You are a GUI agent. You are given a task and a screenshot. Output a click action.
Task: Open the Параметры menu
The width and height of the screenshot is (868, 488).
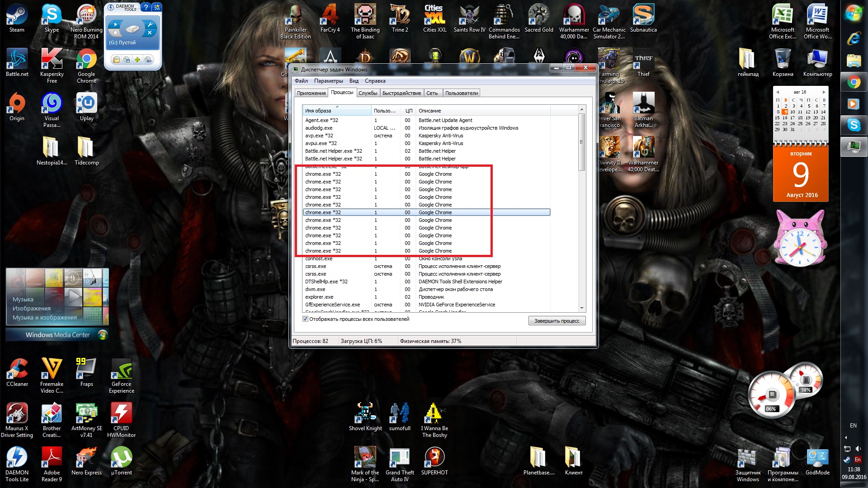pos(328,81)
